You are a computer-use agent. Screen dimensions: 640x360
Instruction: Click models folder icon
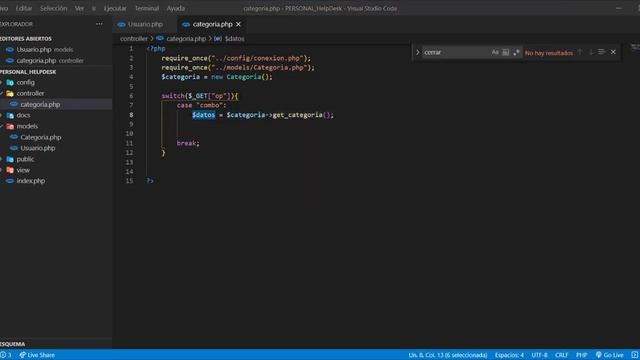point(10,126)
